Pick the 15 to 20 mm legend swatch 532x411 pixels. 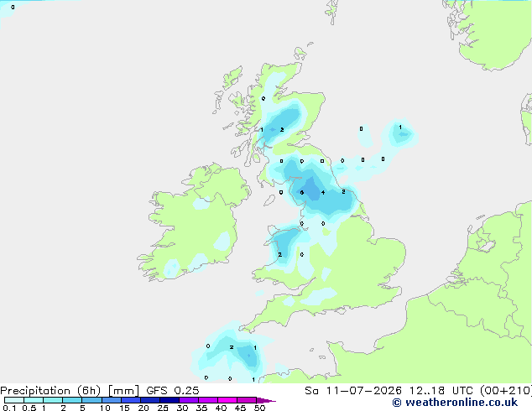pyautogui.click(x=130, y=400)
